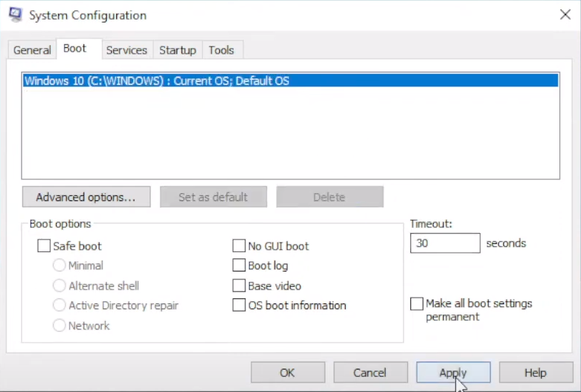Open Advanced options for boot
The width and height of the screenshot is (581, 392).
tap(86, 197)
